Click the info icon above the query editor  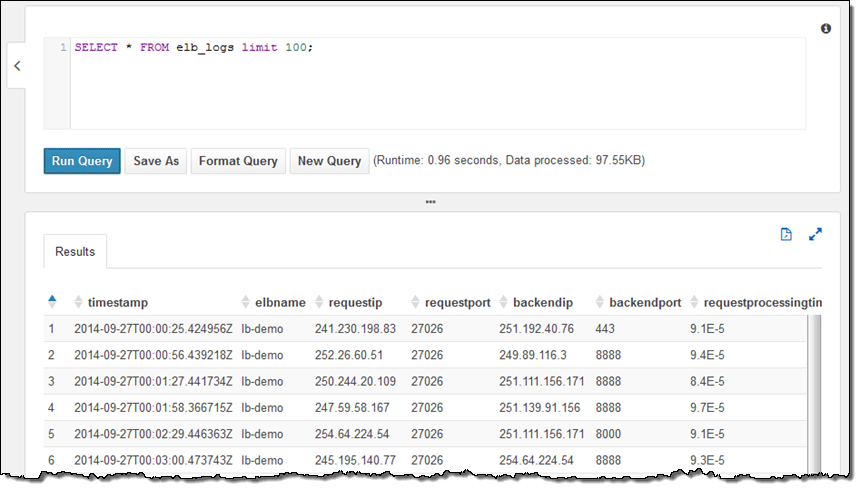click(x=826, y=29)
